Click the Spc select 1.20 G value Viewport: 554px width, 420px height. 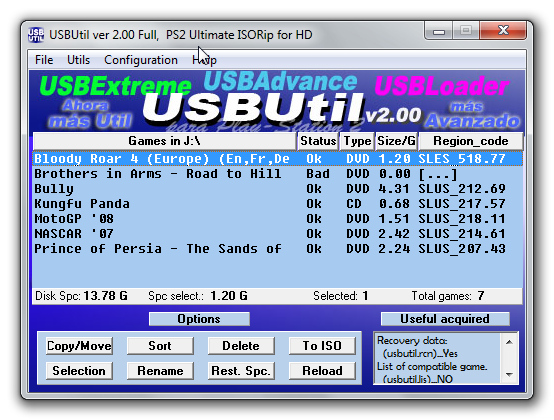(229, 296)
